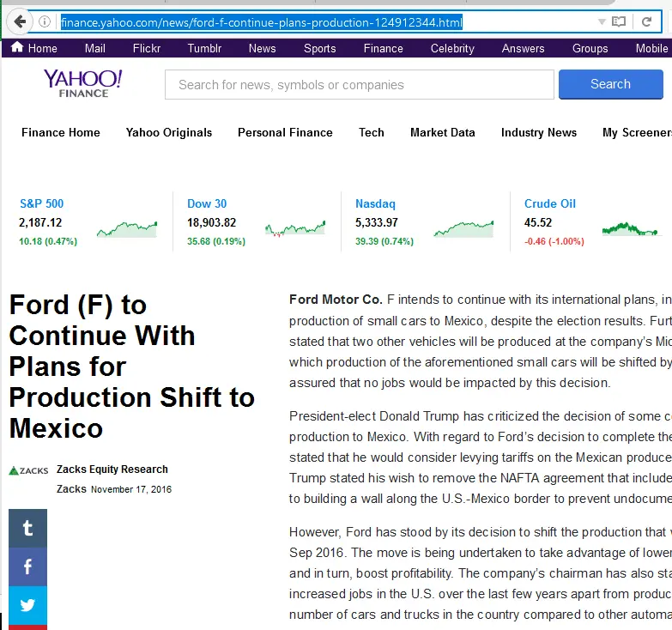Screen dimensions: 672x630
Task: Share article on Facebook
Action: (x=27, y=566)
